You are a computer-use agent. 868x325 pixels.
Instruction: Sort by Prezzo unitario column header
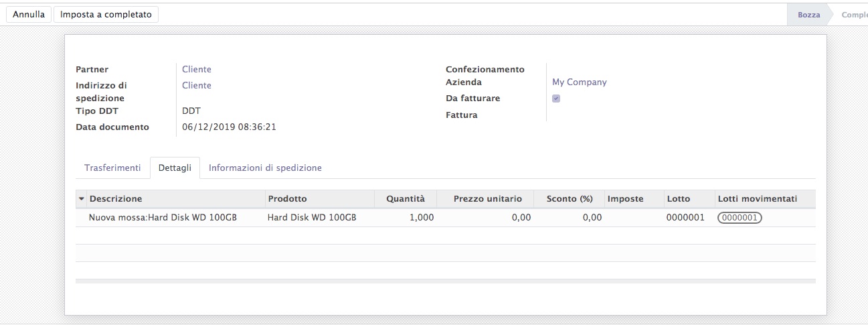pyautogui.click(x=485, y=199)
